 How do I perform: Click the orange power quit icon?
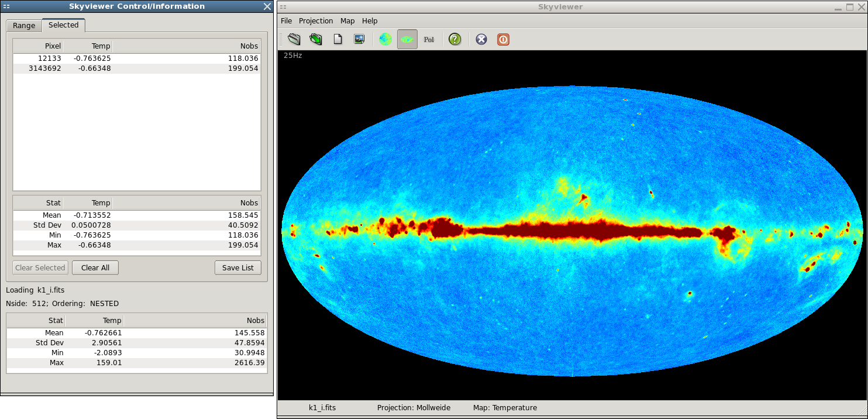503,39
